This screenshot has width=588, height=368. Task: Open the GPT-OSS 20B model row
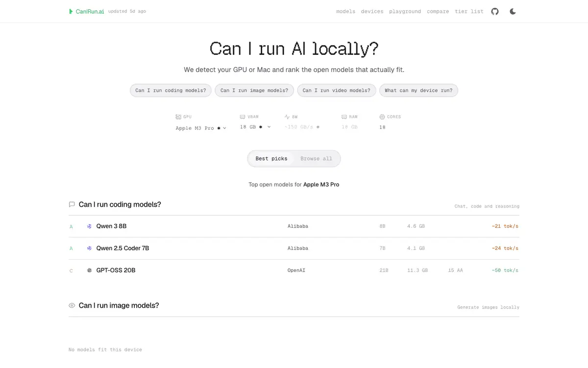pos(294,270)
